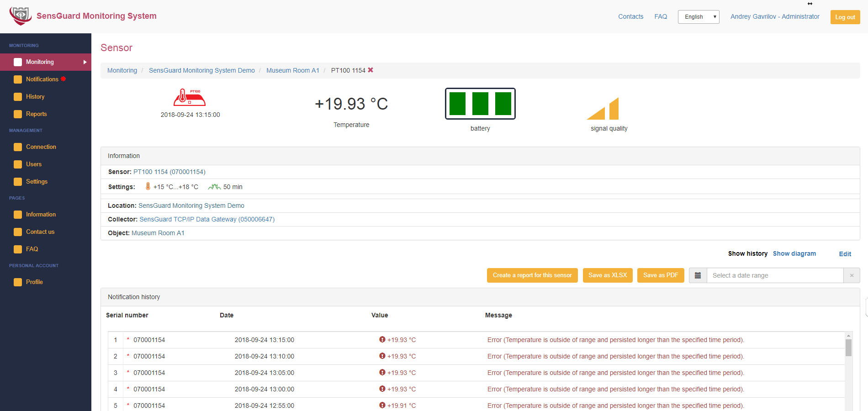Create a report for this sensor
The image size is (868, 411).
click(532, 275)
